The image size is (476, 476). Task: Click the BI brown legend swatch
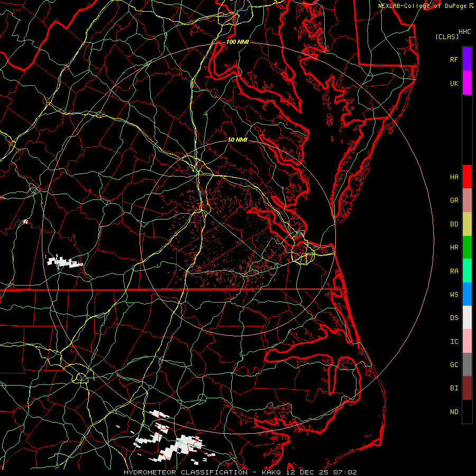pyautogui.click(x=467, y=388)
